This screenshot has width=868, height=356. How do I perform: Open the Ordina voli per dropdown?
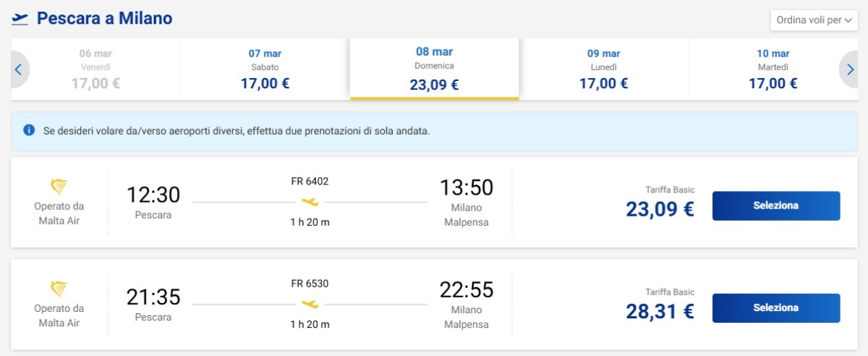814,20
